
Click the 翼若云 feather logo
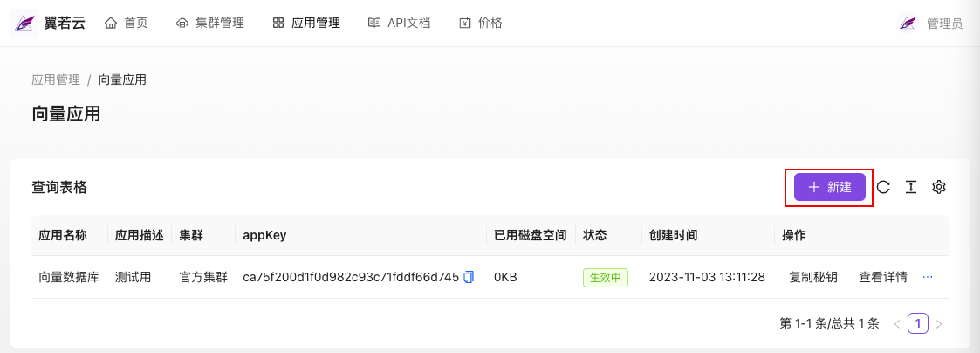point(24,24)
